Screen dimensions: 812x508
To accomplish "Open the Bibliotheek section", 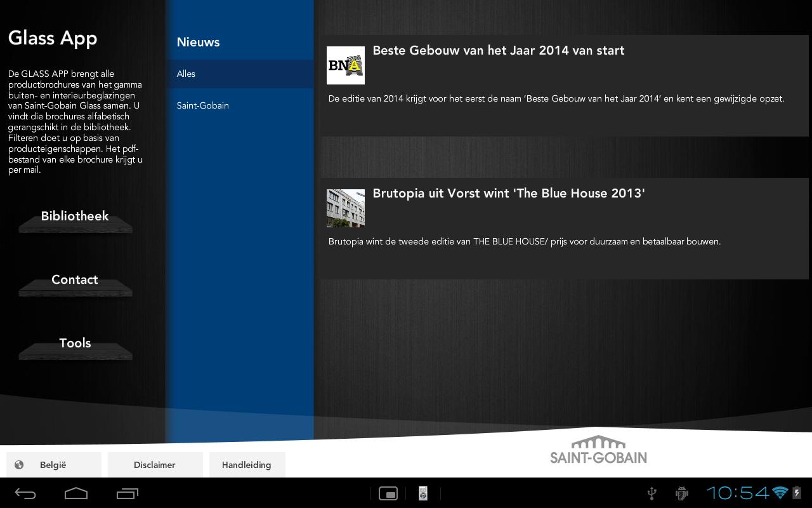I will tap(75, 216).
